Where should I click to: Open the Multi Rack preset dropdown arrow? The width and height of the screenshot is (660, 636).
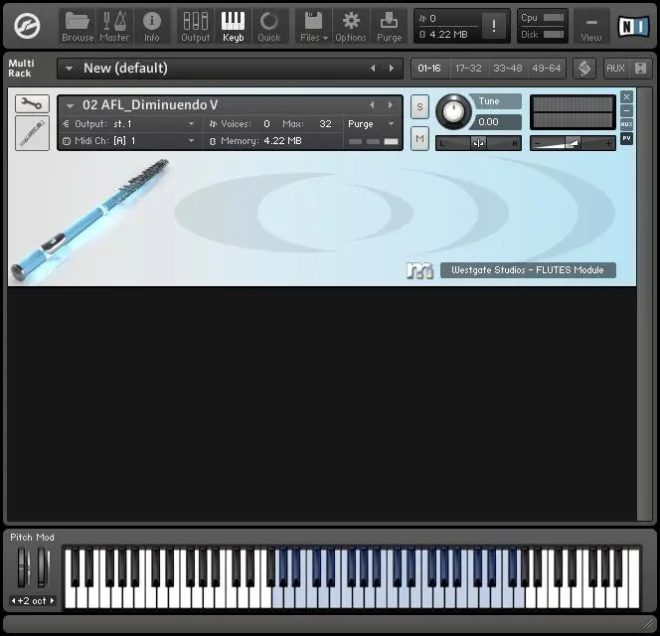69,68
